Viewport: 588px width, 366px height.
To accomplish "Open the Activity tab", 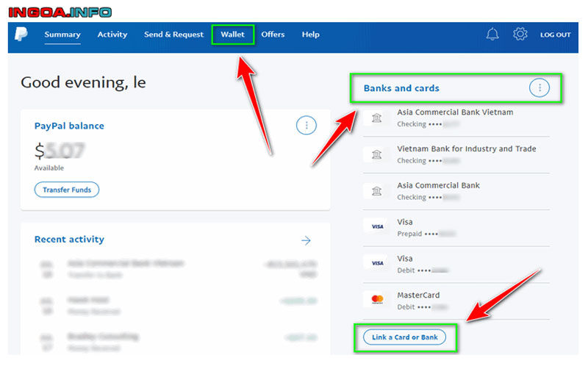I will pyautogui.click(x=112, y=35).
